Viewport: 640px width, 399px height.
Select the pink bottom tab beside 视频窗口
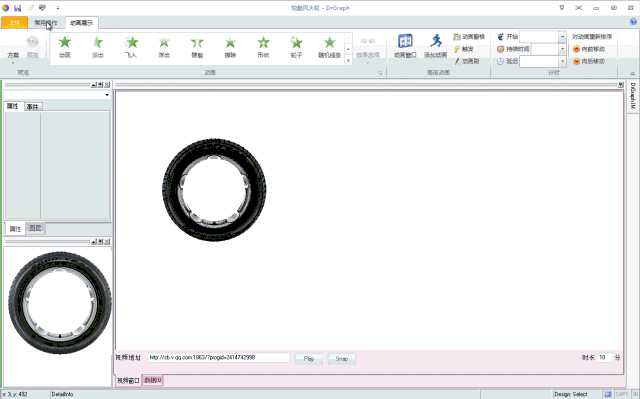[x=153, y=380]
